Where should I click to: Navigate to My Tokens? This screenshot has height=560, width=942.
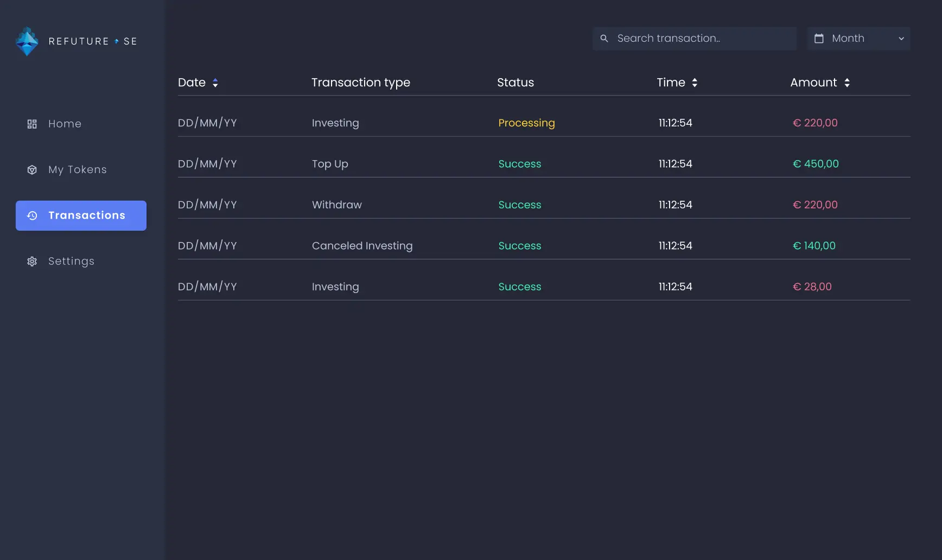pyautogui.click(x=77, y=169)
